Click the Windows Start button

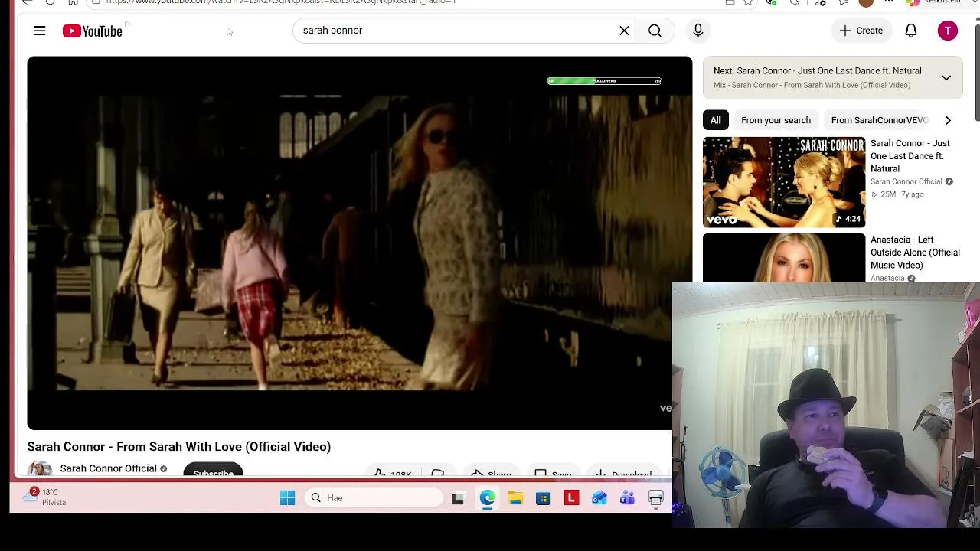pos(287,498)
